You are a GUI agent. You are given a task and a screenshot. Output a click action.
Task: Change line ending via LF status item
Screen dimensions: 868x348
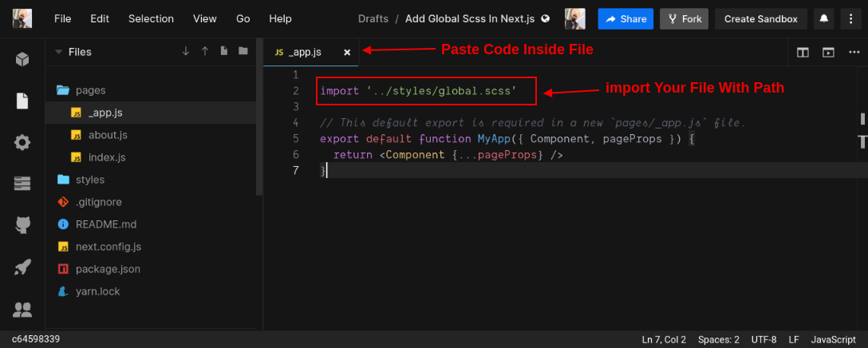pyautogui.click(x=794, y=340)
